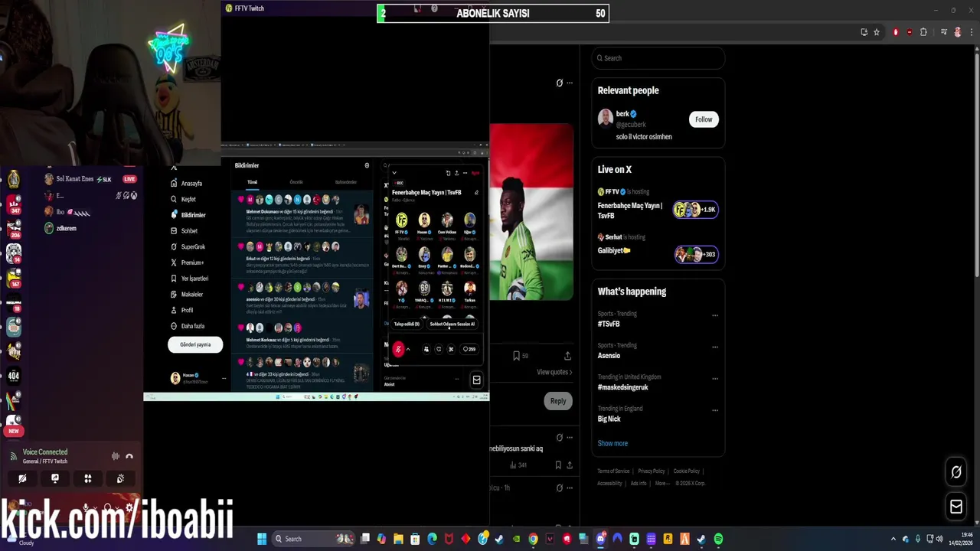Open the floating Messages envelope button
This screenshot has height=551, width=980.
[956, 507]
